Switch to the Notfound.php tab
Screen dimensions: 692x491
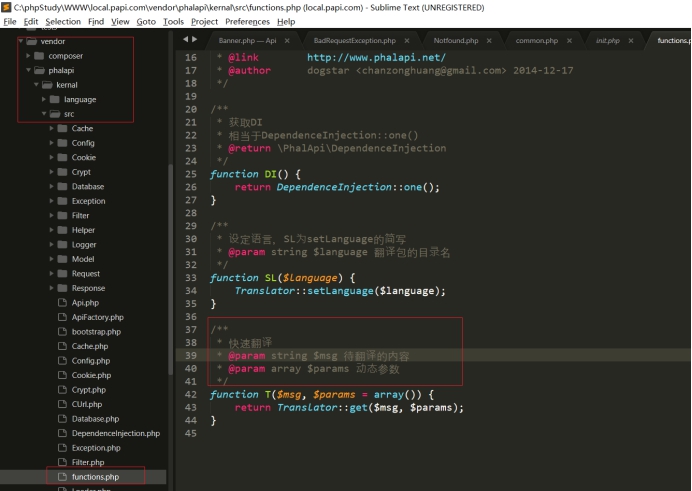point(456,41)
